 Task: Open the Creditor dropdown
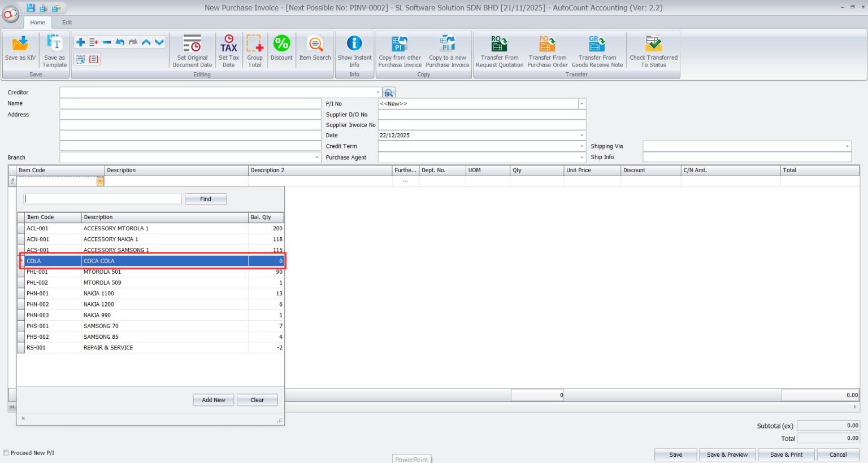coord(379,92)
